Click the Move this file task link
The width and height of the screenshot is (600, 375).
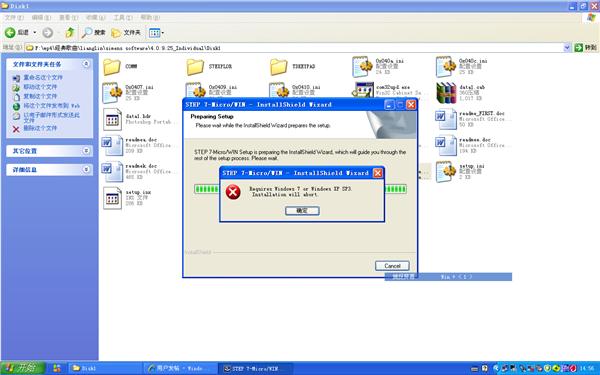pyautogui.click(x=40, y=87)
